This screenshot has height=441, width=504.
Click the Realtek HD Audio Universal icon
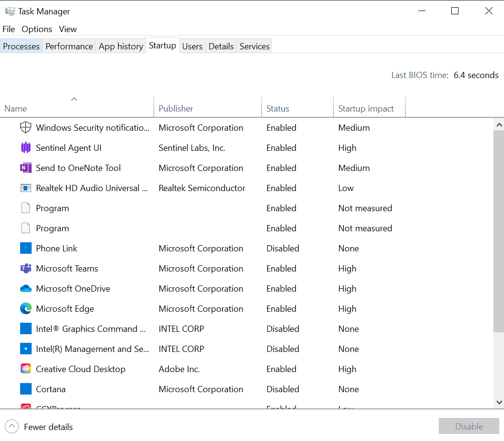point(26,188)
